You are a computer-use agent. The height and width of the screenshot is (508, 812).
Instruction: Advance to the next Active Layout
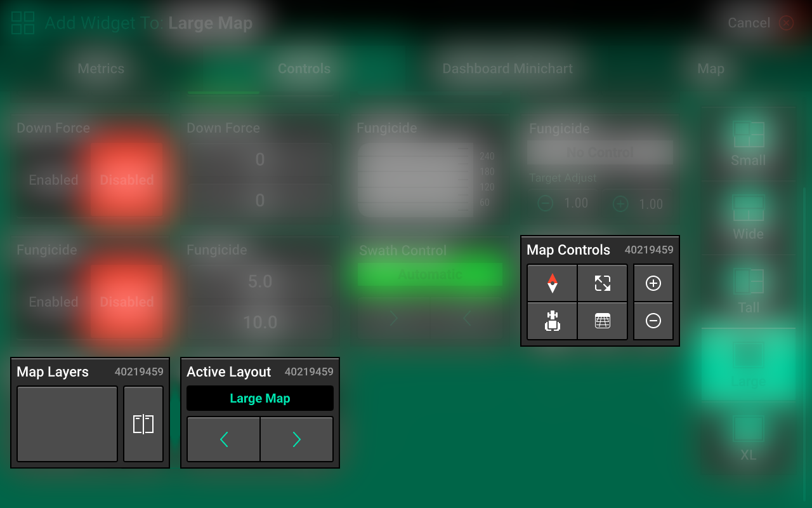[296, 439]
